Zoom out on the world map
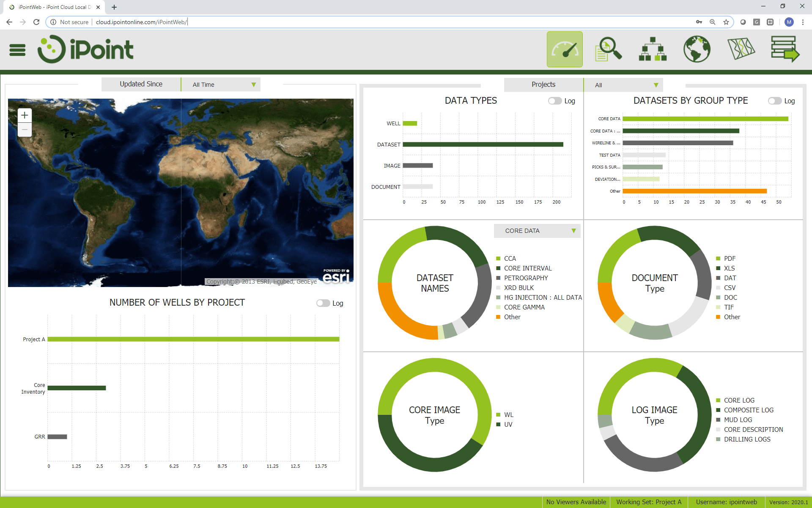Viewport: 812px width, 508px height. click(25, 130)
